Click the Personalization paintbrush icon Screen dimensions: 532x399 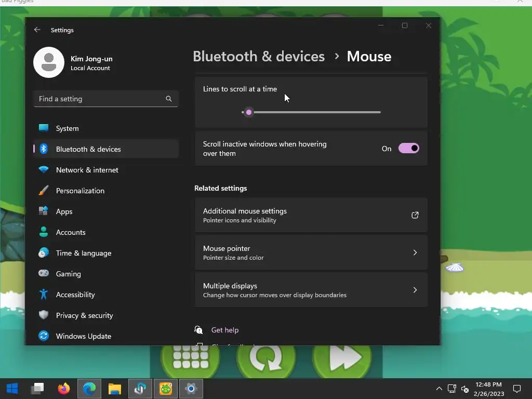point(44,190)
